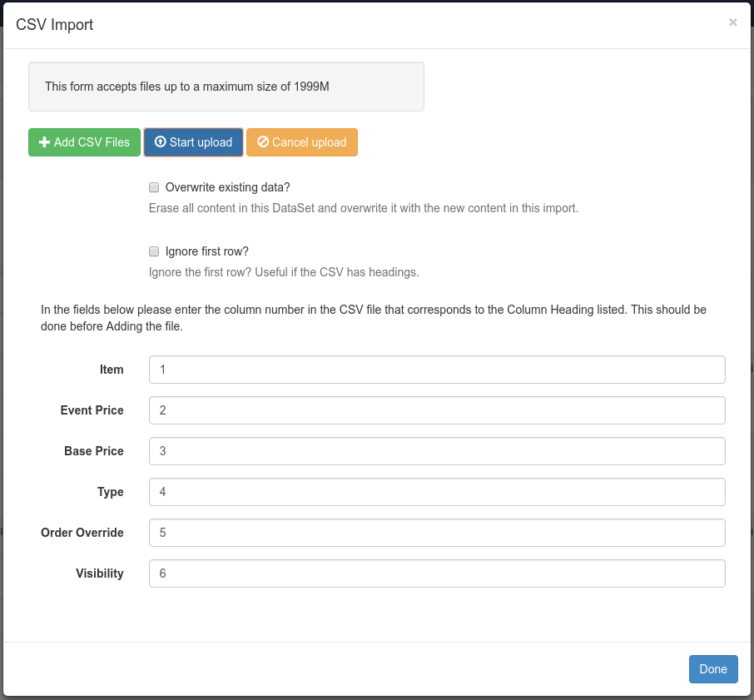Check the Ignore first row option
The height and width of the screenshot is (700, 754).
(x=154, y=251)
